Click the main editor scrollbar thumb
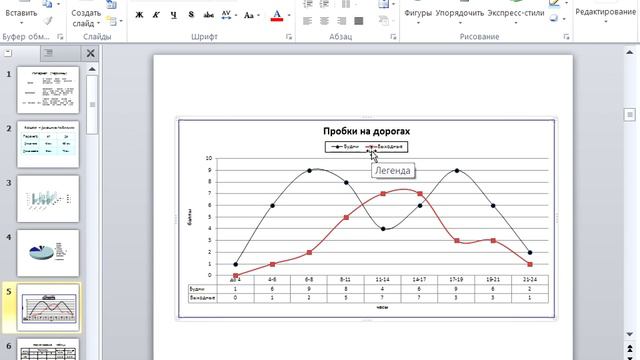This screenshot has width=640, height=360. pyautogui.click(x=629, y=115)
